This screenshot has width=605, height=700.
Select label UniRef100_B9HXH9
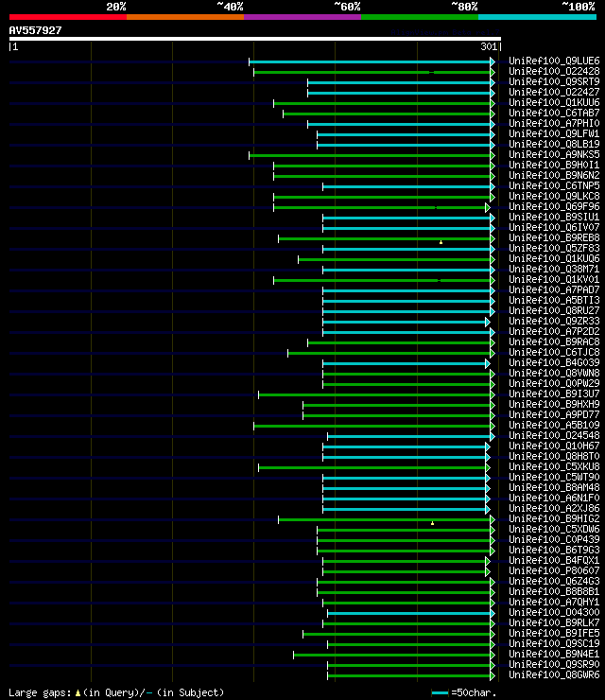pyautogui.click(x=554, y=404)
